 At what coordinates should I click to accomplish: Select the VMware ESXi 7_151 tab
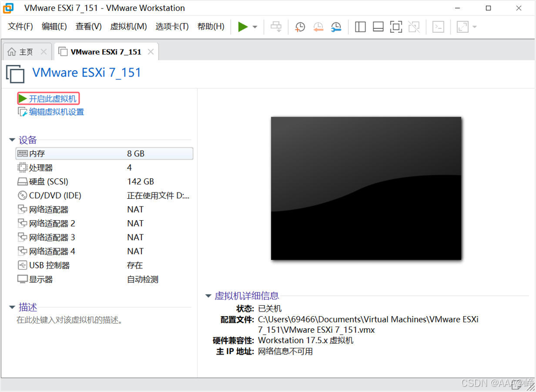106,52
